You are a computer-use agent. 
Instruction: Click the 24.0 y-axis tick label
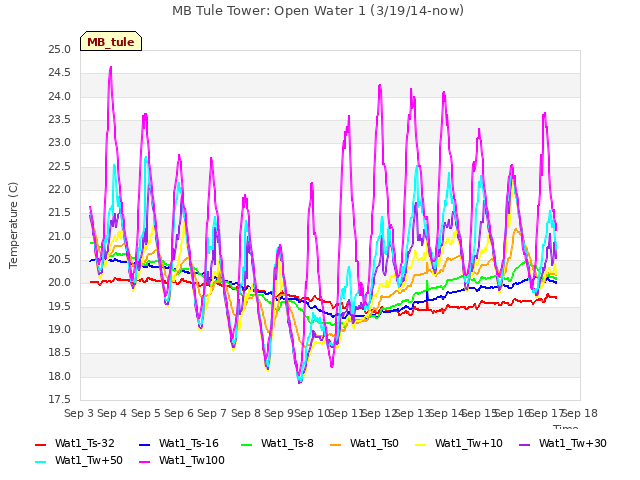coord(60,97)
